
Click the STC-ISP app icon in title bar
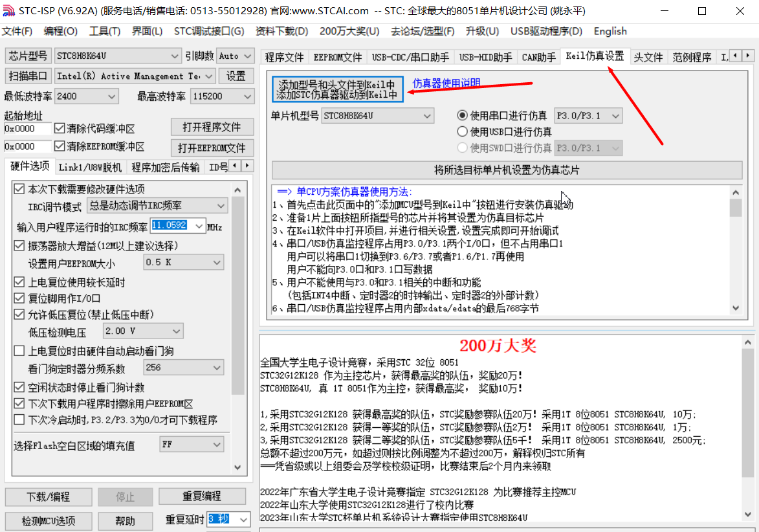(x=8, y=11)
